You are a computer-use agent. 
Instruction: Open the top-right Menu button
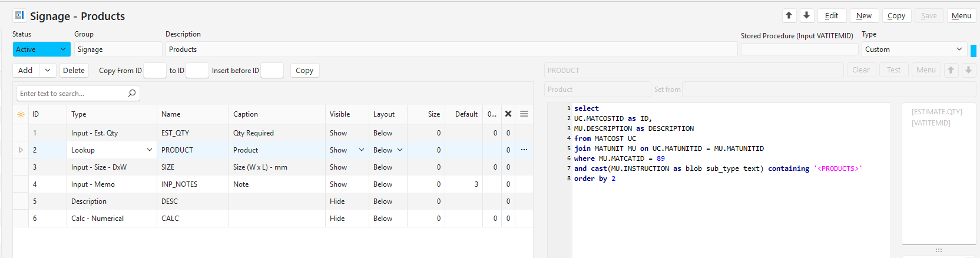(x=961, y=15)
